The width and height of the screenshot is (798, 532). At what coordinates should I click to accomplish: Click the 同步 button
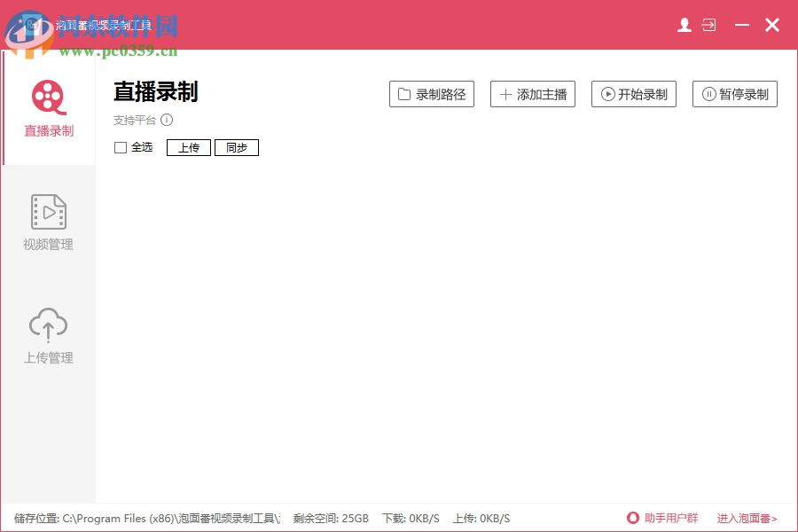(236, 147)
